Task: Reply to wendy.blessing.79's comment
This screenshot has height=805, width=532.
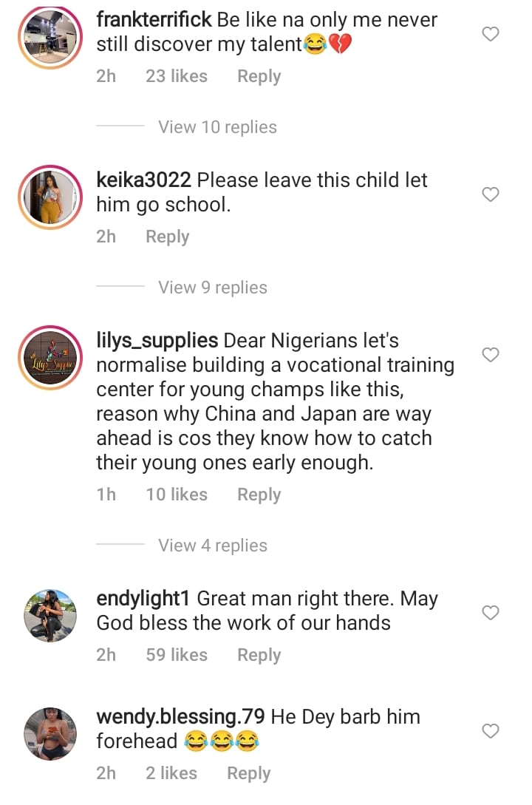Action: click(248, 773)
